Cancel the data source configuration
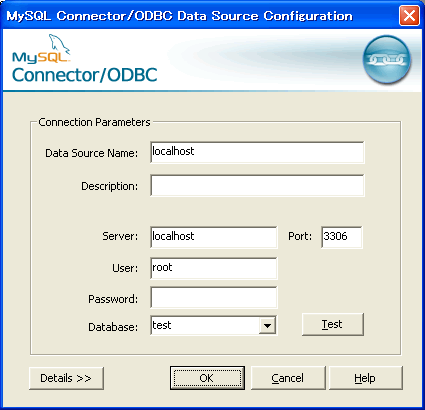This screenshot has width=425, height=410. click(288, 378)
